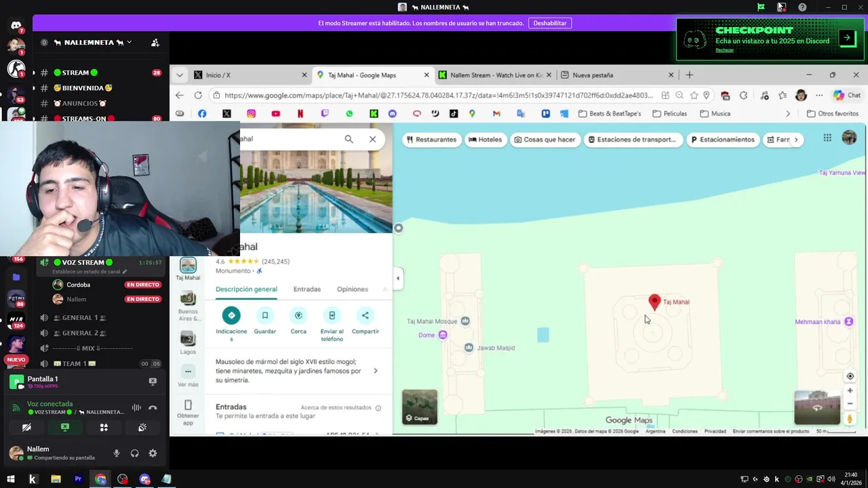Open Discord user settings gear

pos(153,453)
